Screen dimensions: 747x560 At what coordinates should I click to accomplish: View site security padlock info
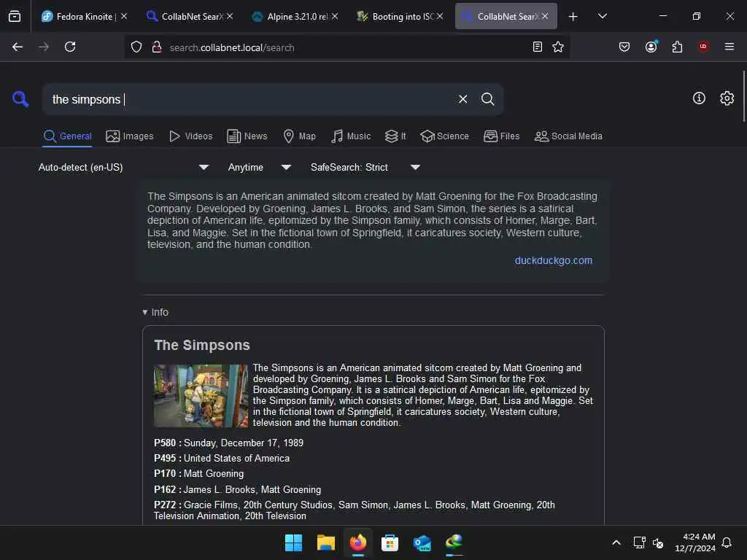pos(157,47)
